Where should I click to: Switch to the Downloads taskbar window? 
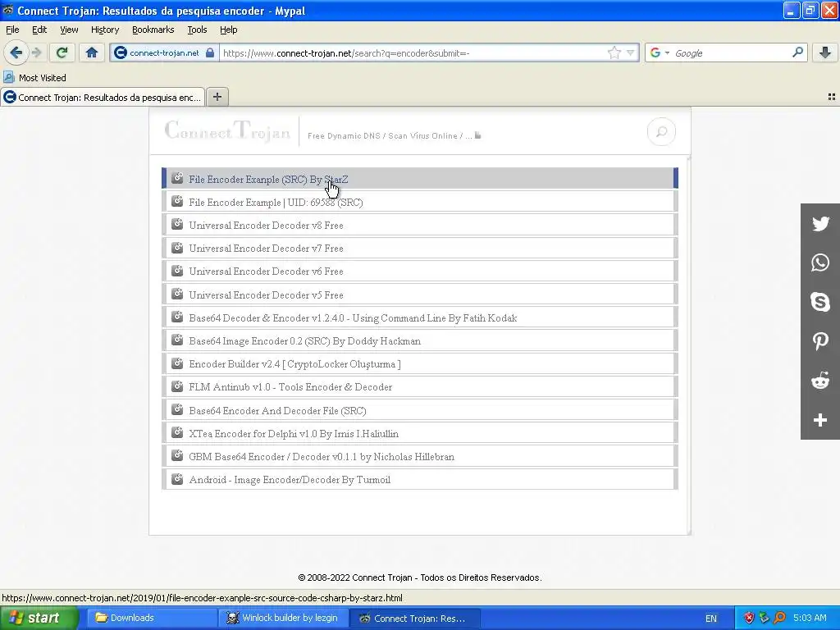[x=151, y=618]
